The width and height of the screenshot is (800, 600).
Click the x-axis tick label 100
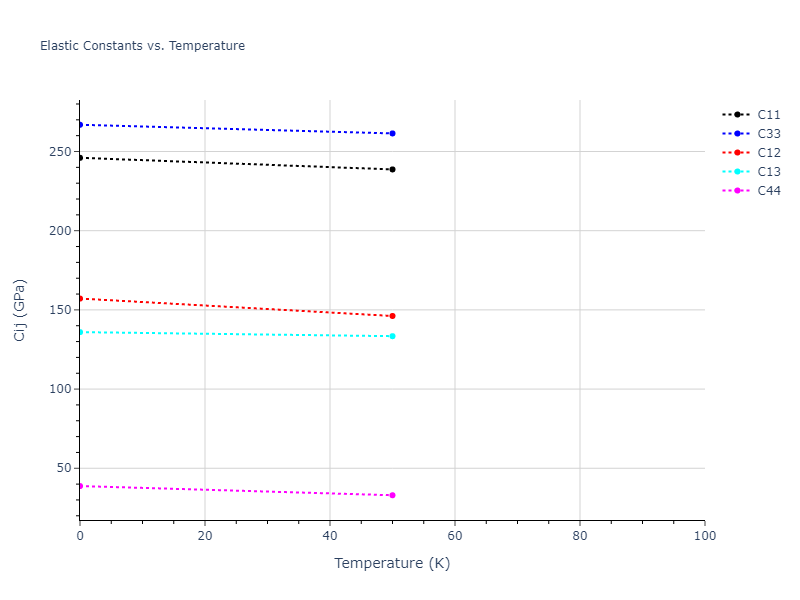coord(704,537)
